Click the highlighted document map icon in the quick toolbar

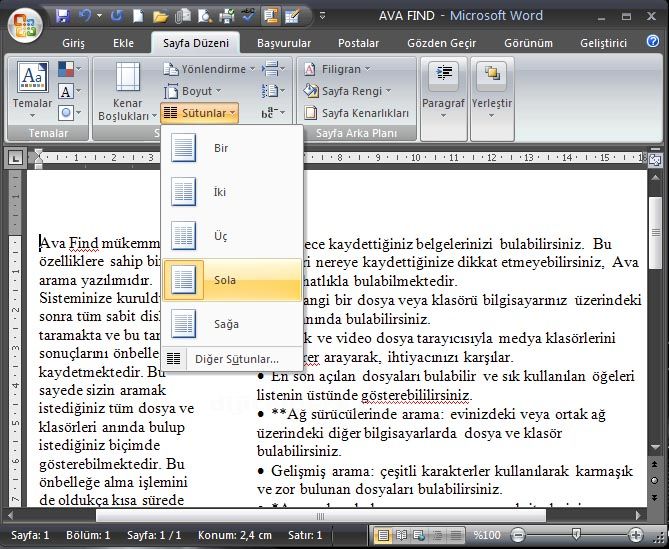(x=271, y=16)
